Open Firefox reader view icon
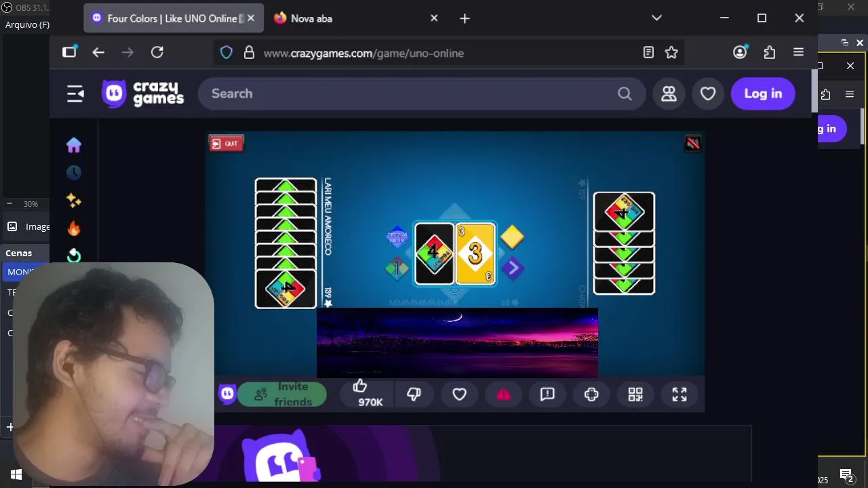The height and width of the screenshot is (488, 868). (648, 52)
